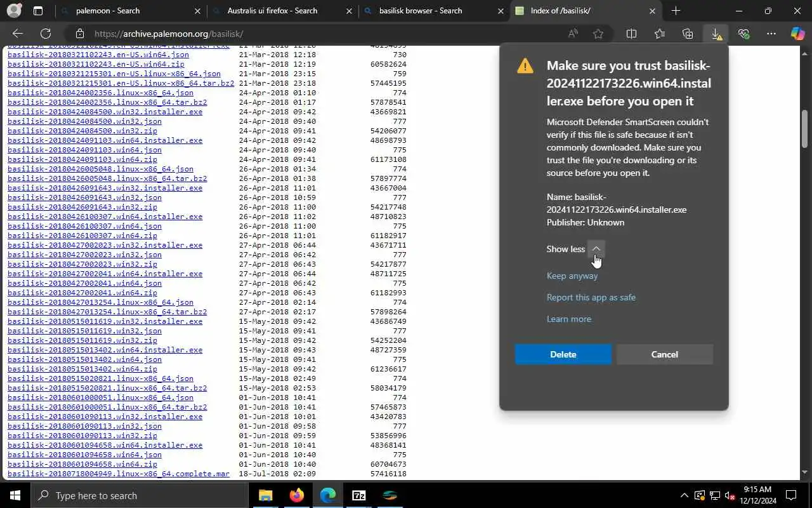Click the Delete button
The image size is (812, 508).
click(563, 354)
